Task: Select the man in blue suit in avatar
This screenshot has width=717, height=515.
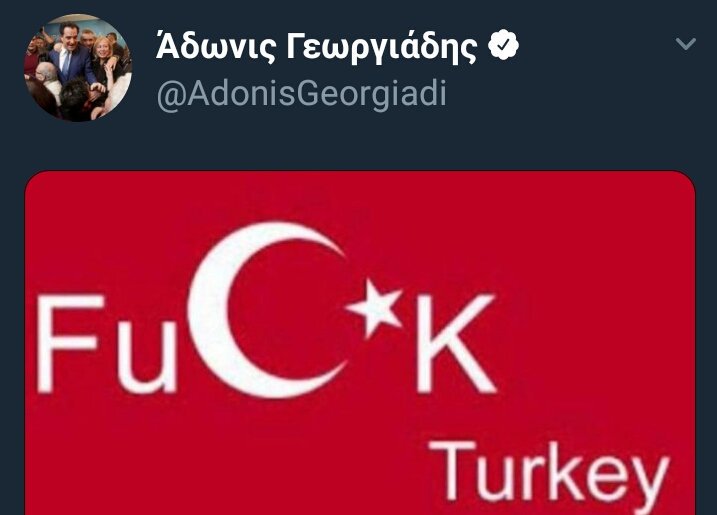Action: pos(71,57)
